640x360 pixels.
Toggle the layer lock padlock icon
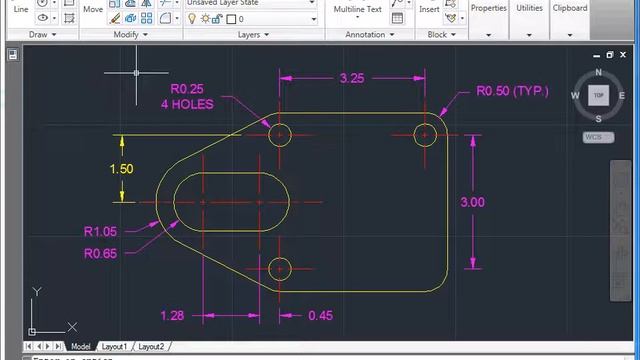pyautogui.click(x=217, y=19)
